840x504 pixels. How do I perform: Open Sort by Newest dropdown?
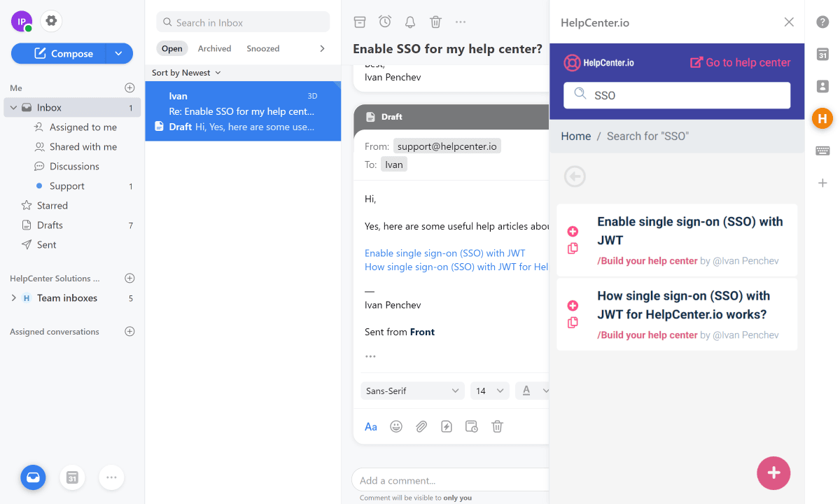[186, 73]
